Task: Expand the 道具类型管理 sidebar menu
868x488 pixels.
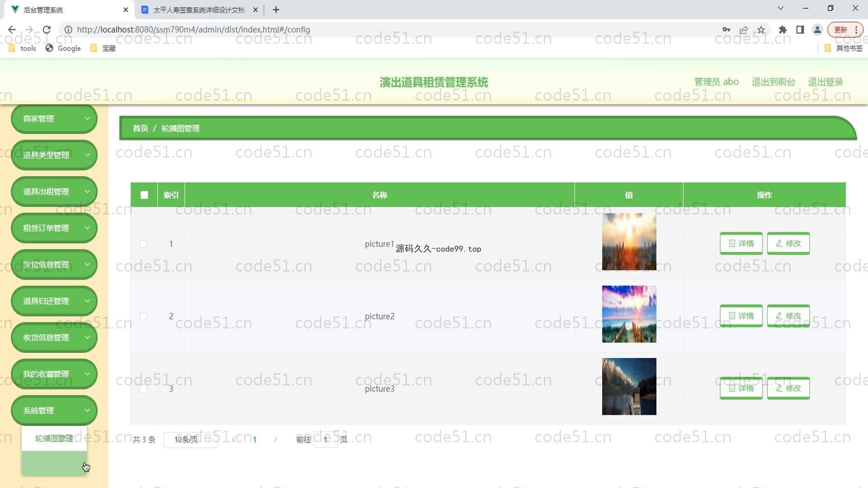Action: [54, 155]
